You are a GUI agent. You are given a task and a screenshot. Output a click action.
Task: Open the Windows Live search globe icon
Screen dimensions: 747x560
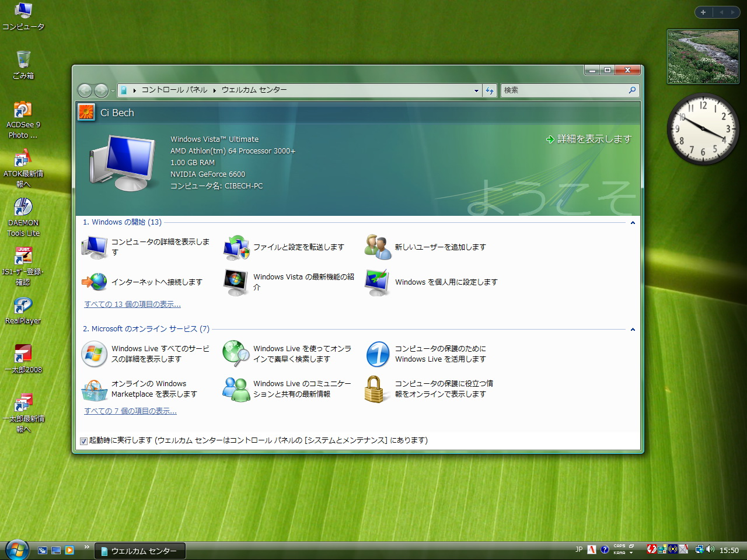tap(236, 353)
